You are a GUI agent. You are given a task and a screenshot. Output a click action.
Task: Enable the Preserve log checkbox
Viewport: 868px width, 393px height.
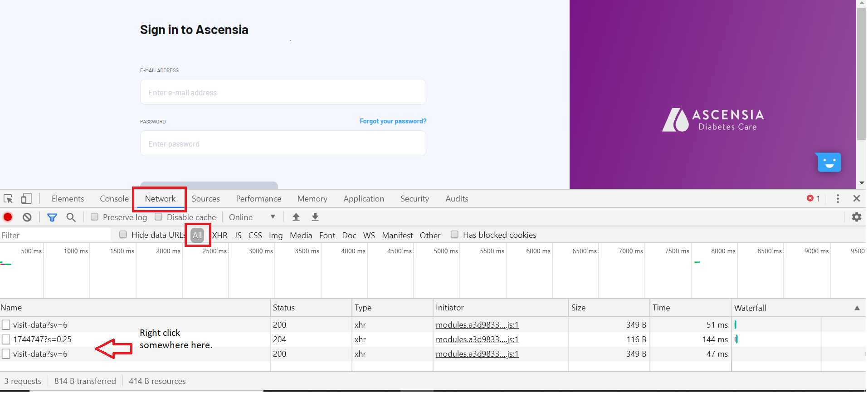coord(95,217)
